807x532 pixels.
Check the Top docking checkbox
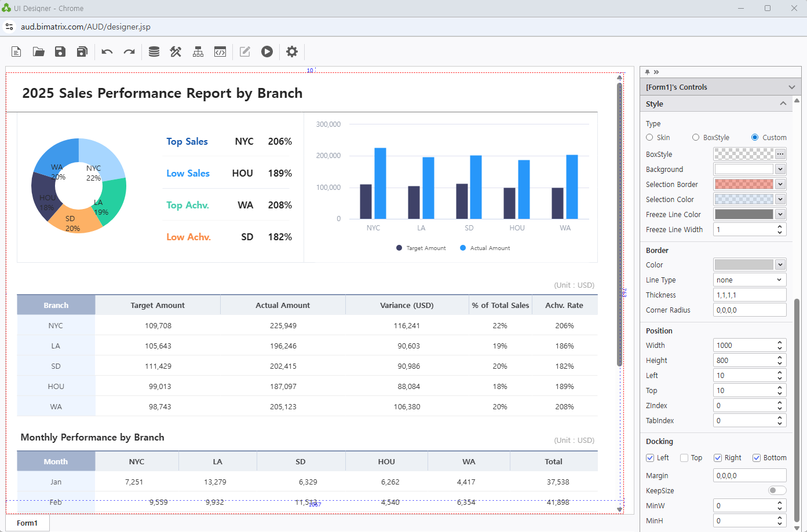[684, 458]
